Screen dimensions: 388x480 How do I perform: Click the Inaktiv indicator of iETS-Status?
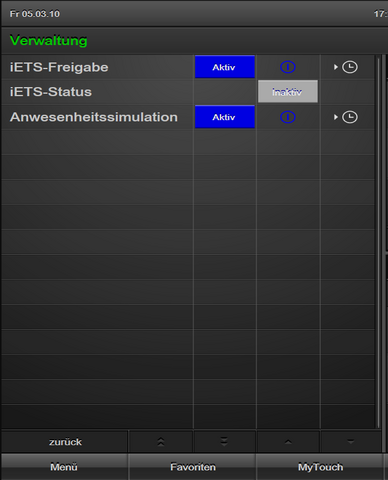pos(288,91)
